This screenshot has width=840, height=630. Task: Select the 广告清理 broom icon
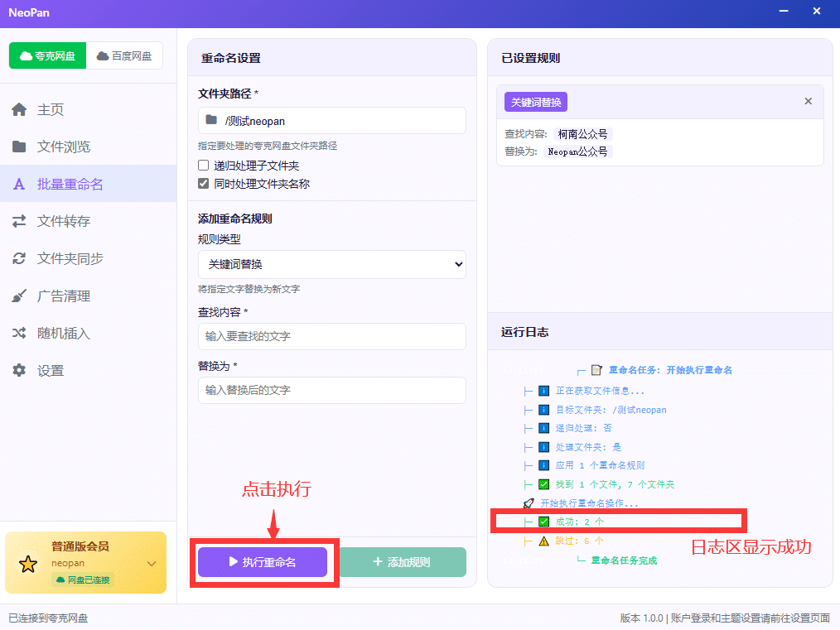[x=19, y=296]
